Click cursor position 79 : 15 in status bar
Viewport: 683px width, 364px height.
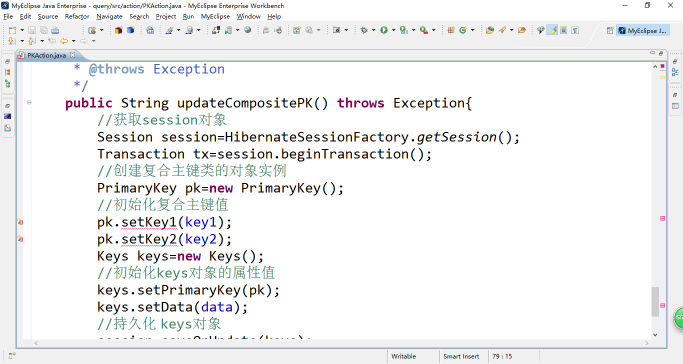(x=502, y=356)
